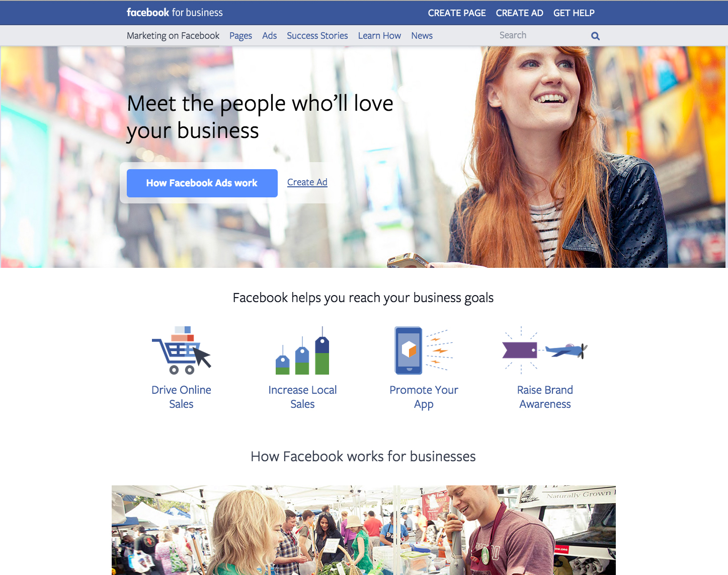728x575 pixels.
Task: Click the bar chart tags icon
Action: point(302,350)
